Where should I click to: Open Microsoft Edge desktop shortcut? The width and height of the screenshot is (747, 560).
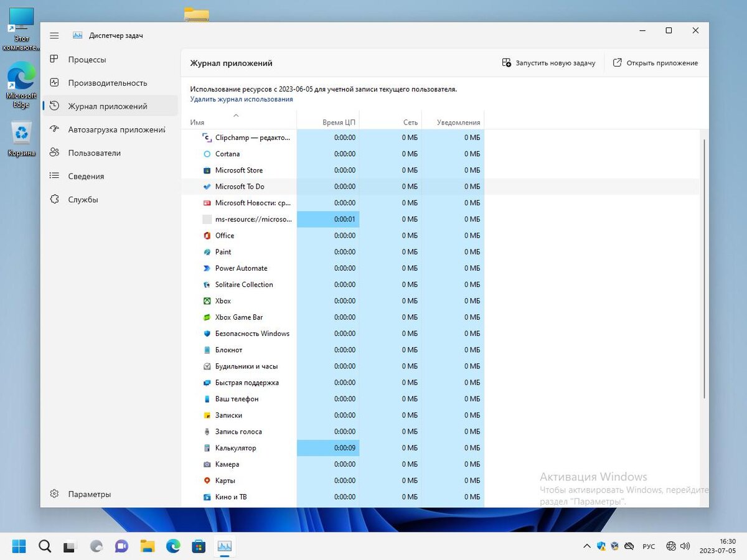coord(21,86)
